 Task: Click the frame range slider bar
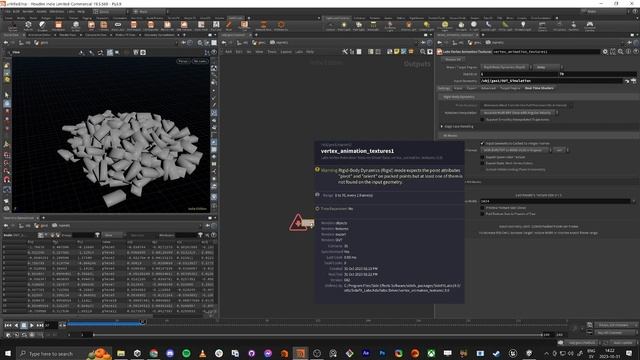318,335
